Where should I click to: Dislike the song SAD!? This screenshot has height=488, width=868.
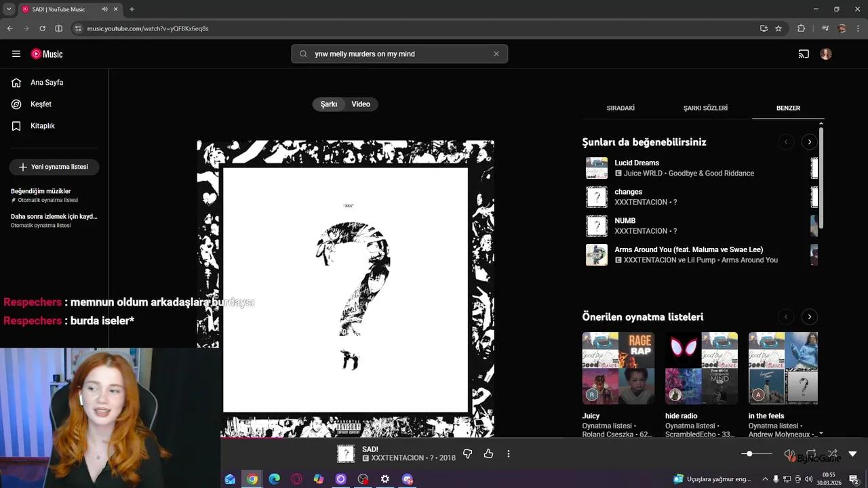point(467,454)
